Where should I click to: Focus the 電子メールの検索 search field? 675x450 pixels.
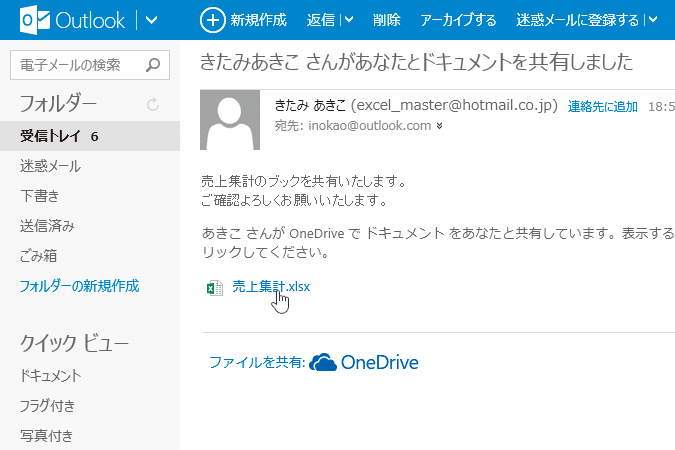pos(90,65)
